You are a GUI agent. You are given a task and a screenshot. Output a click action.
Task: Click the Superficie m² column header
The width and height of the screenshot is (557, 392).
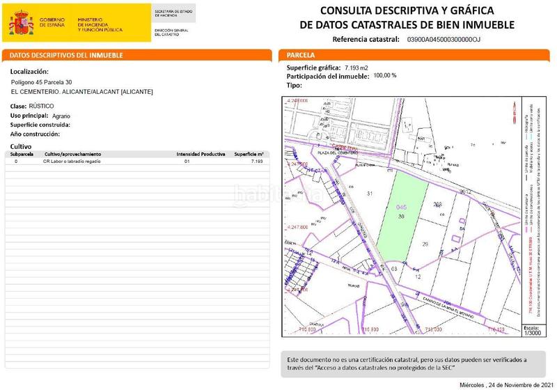(x=249, y=154)
